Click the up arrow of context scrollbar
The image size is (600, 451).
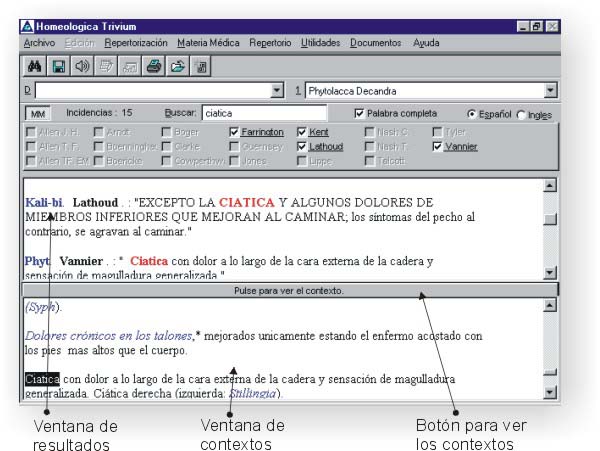point(550,305)
